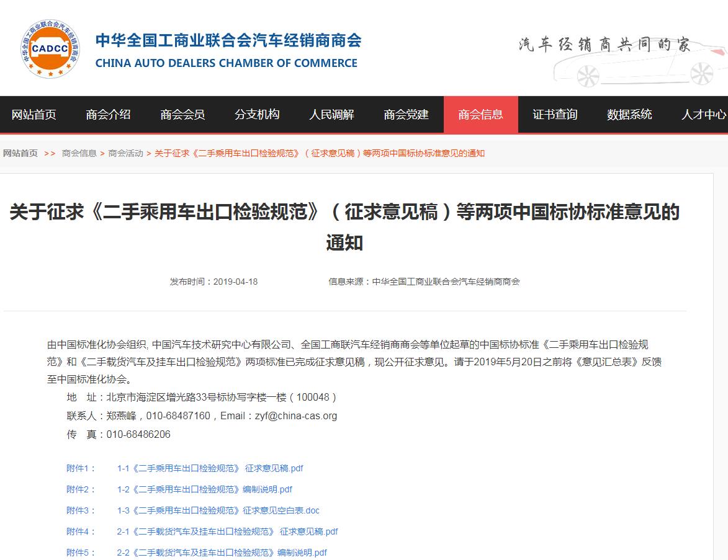The width and height of the screenshot is (728, 560).
Task: Click the CADCC circular logo
Action: [x=50, y=48]
